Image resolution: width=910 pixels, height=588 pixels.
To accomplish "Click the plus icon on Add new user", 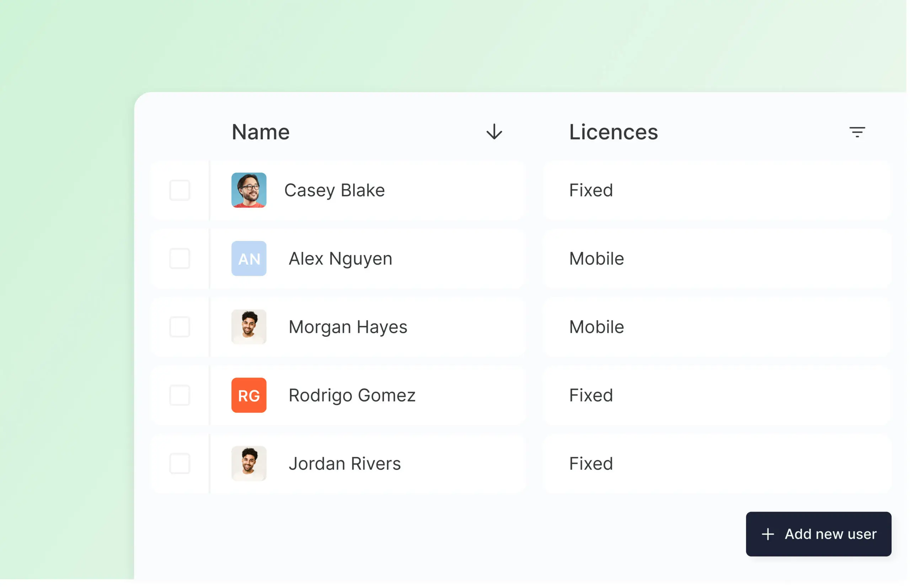I will click(x=767, y=534).
